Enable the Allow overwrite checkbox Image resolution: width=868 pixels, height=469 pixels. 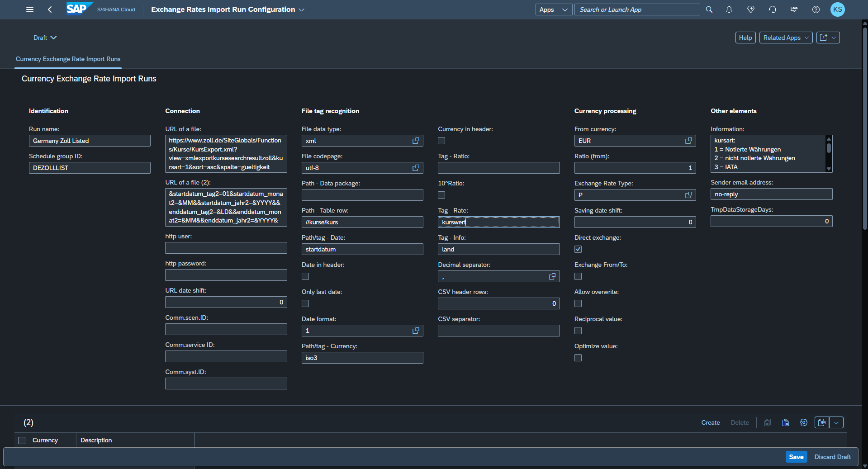coord(578,303)
